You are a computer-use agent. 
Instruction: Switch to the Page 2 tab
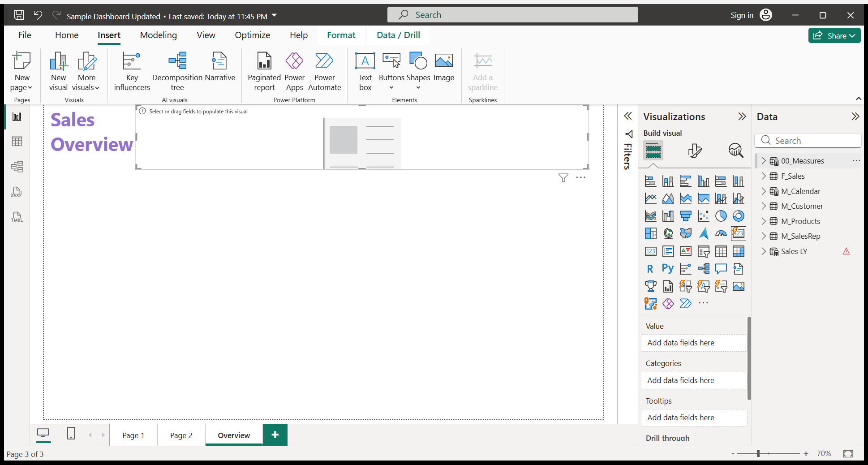[181, 435]
